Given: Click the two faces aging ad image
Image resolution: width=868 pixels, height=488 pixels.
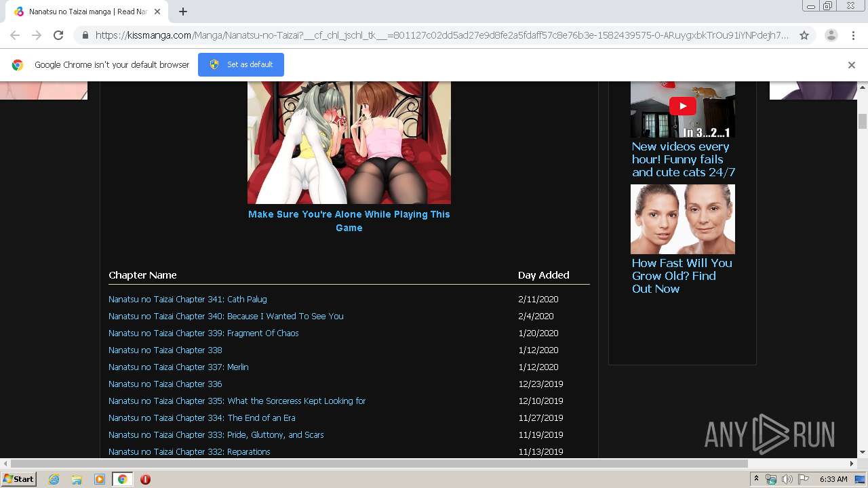Looking at the screenshot, I should tap(683, 219).
